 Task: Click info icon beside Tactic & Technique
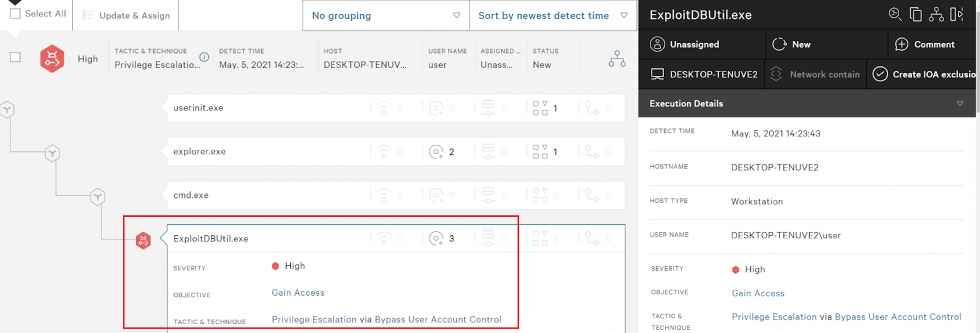(x=204, y=57)
